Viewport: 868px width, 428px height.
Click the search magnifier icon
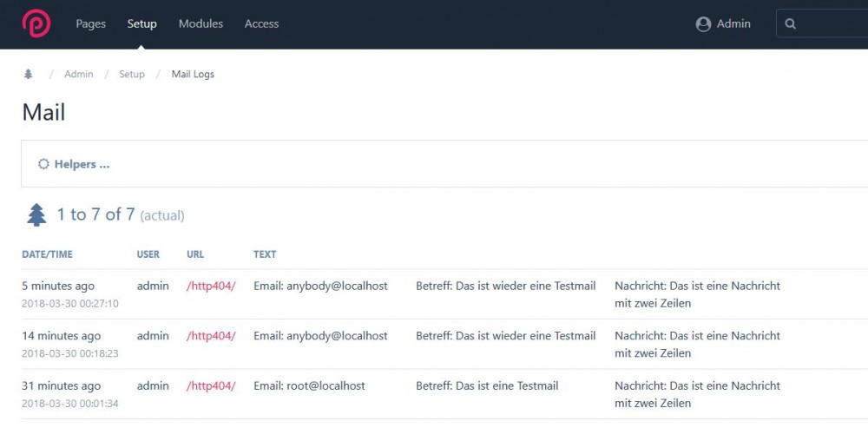[790, 24]
